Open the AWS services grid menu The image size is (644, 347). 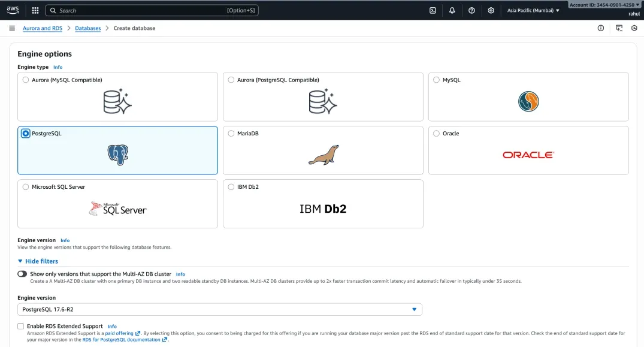point(35,10)
